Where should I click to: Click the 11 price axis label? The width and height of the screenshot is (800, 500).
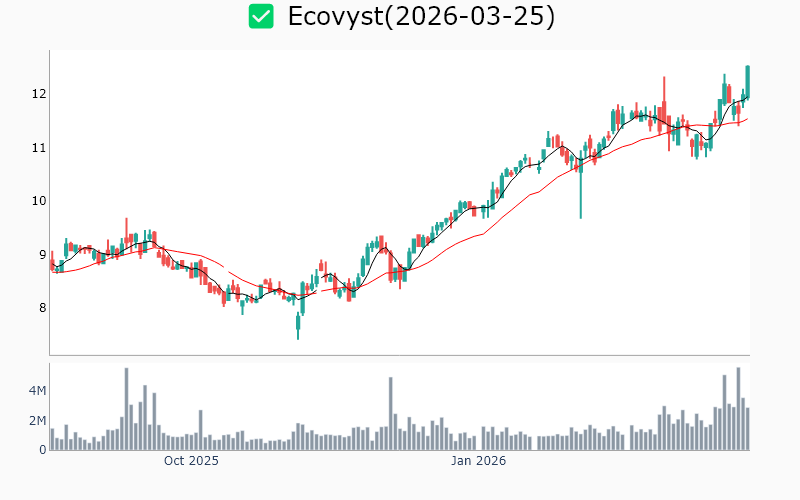coord(37,148)
